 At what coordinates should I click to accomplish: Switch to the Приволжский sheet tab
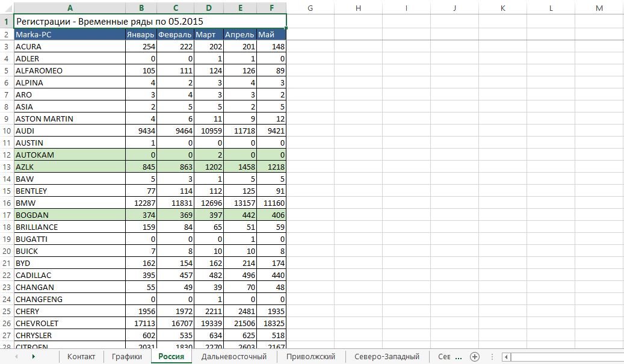pos(311,356)
